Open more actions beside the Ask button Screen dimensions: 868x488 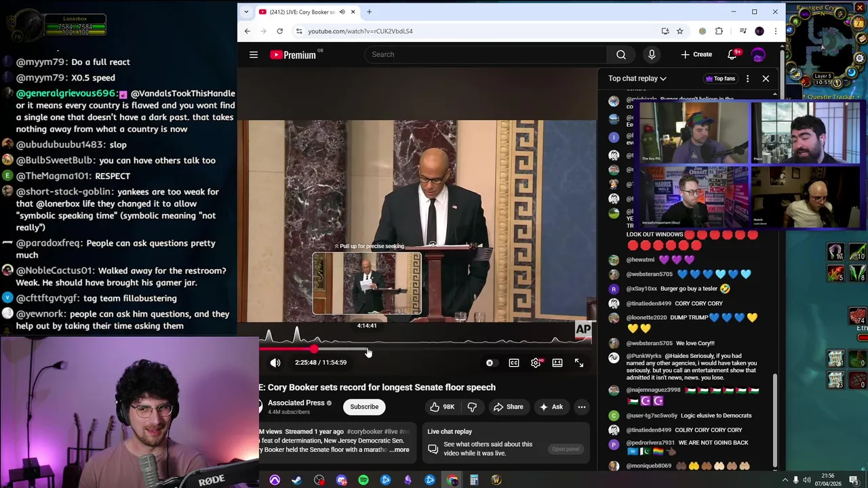[x=581, y=407]
